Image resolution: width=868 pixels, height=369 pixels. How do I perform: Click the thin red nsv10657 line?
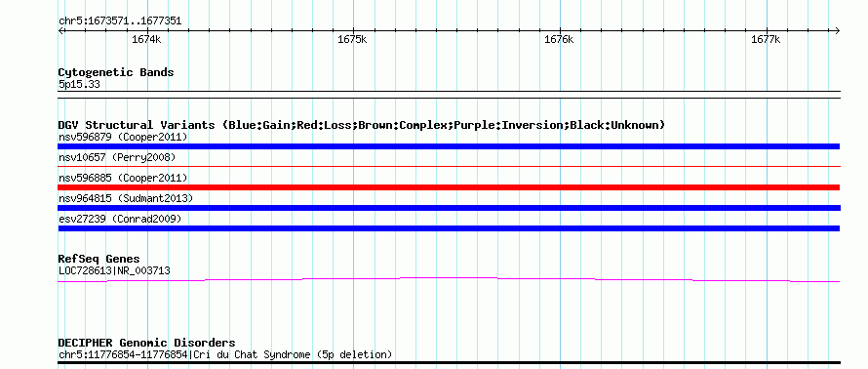pos(449,166)
